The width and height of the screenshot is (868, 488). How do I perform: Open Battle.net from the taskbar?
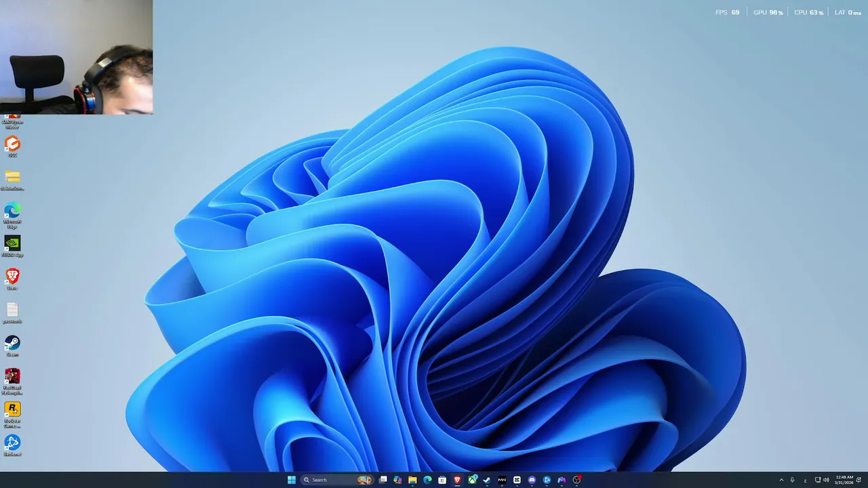pyautogui.click(x=547, y=480)
